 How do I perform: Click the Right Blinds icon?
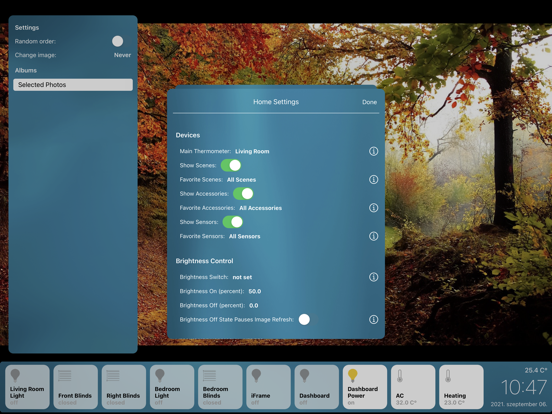click(113, 376)
